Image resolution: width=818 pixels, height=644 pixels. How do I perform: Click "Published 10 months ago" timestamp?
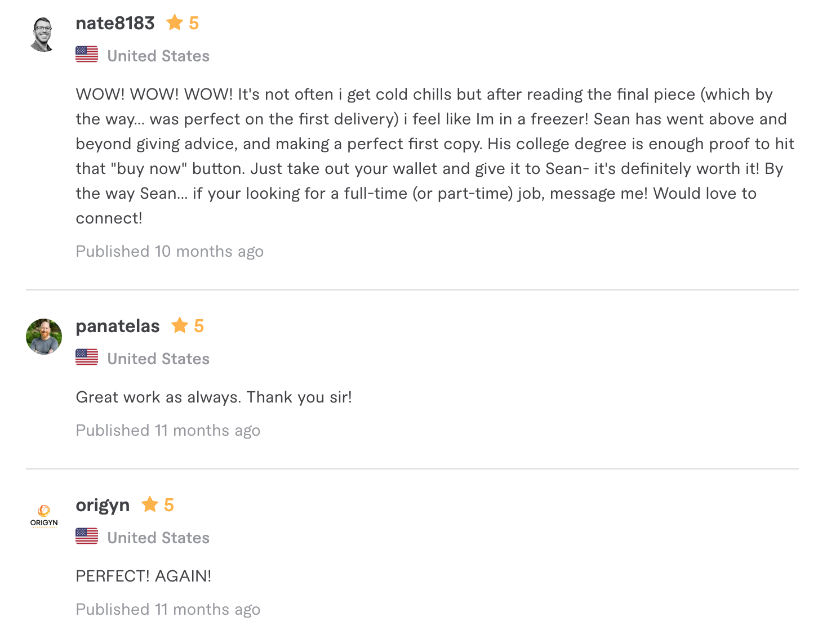point(170,251)
